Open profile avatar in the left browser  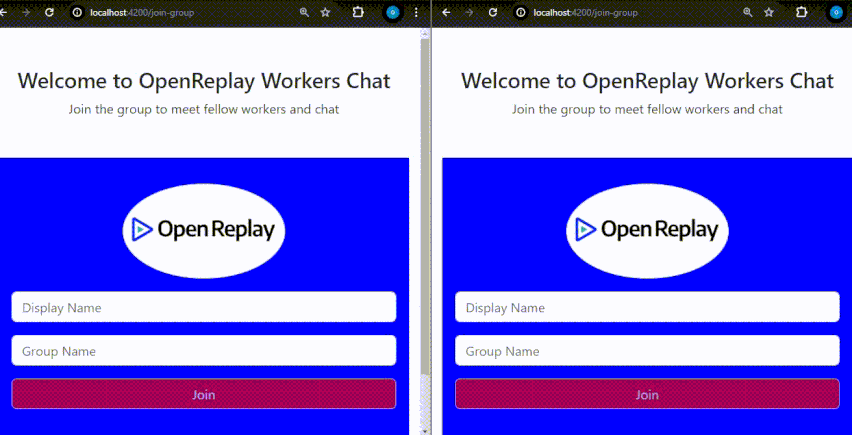point(392,12)
